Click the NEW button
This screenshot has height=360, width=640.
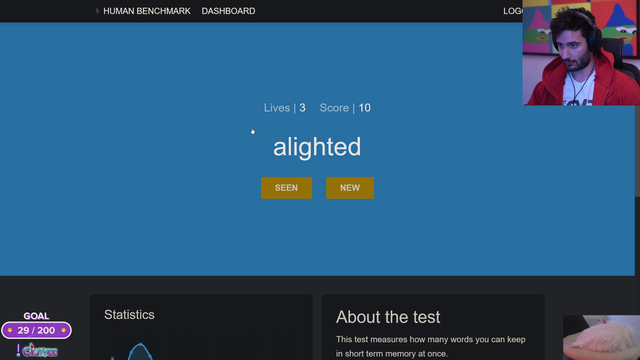350,188
